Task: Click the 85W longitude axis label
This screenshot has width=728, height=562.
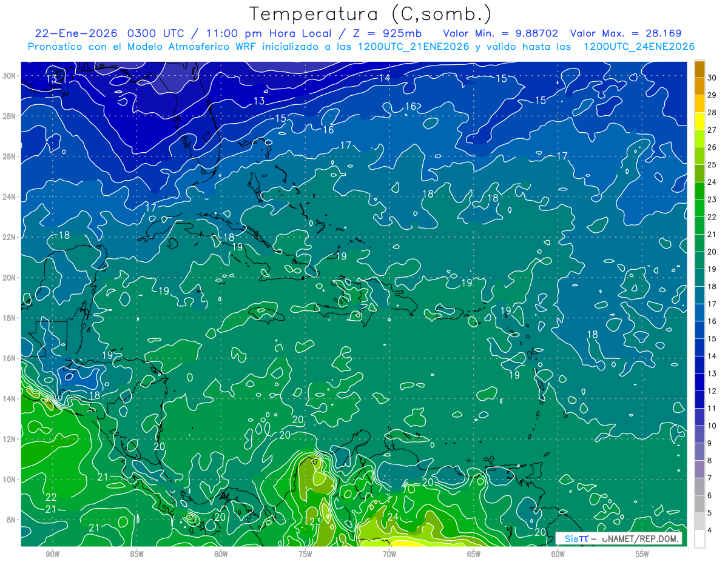Action: click(136, 554)
